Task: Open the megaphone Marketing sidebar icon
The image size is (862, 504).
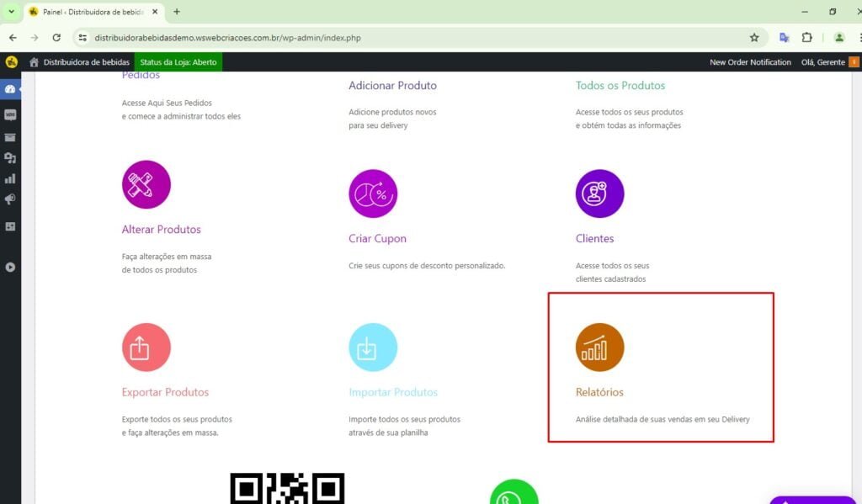Action: pyautogui.click(x=10, y=199)
